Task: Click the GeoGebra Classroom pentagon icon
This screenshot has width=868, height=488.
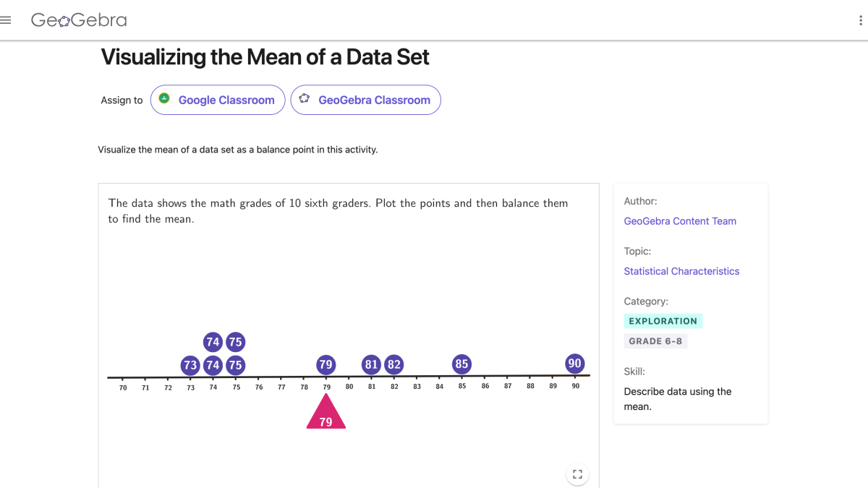Action: click(x=305, y=99)
